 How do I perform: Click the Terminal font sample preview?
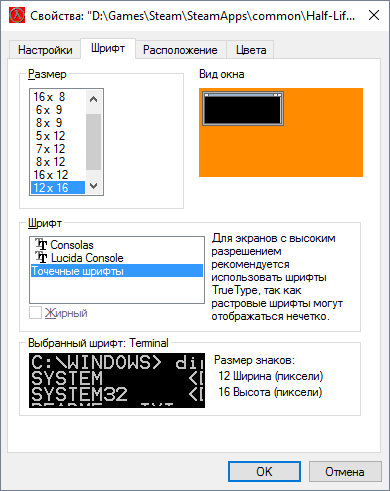(x=117, y=380)
